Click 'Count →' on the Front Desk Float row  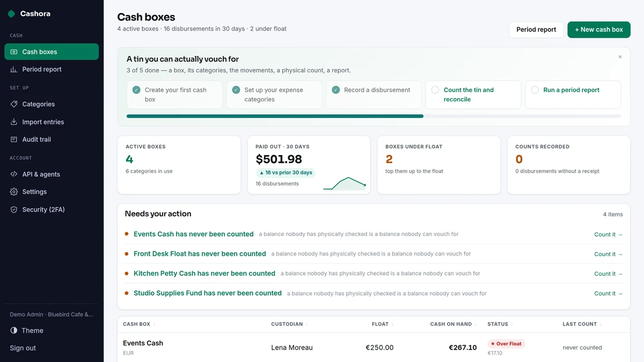pos(609,254)
